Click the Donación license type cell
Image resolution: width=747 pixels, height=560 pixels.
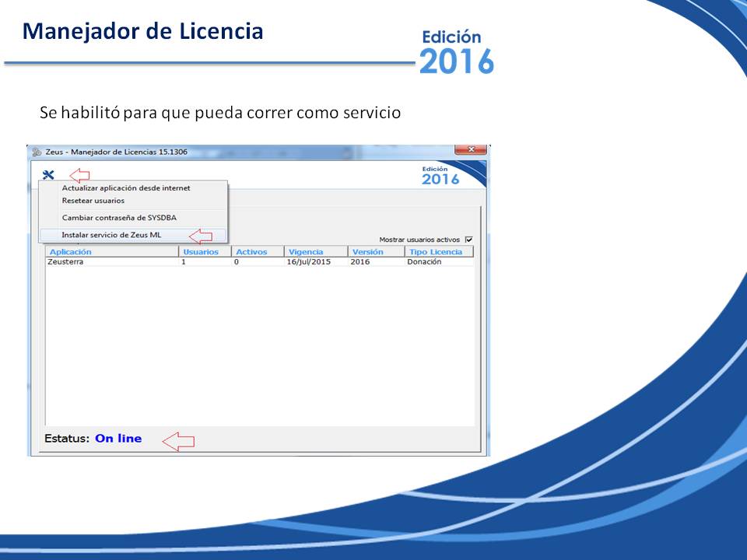pos(424,262)
